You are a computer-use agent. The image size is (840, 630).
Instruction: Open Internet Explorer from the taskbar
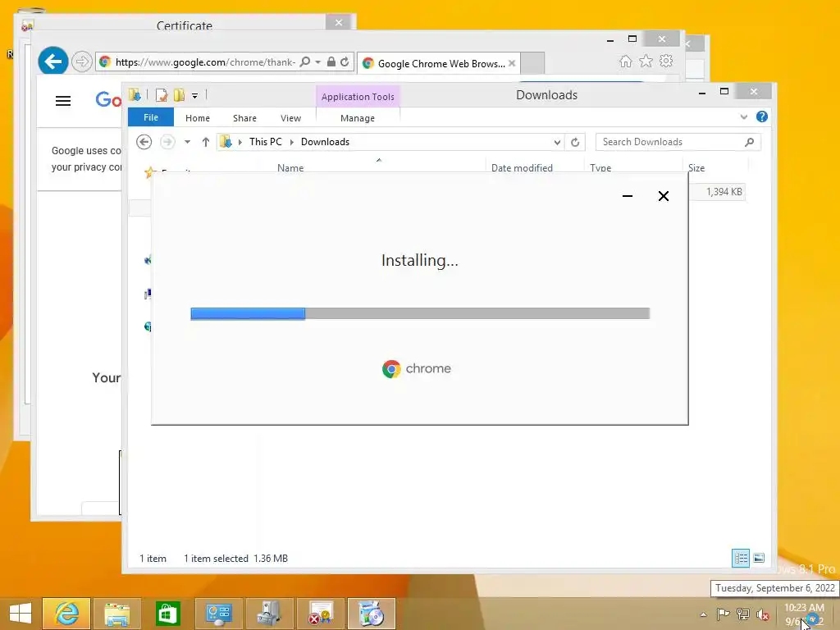coord(66,614)
